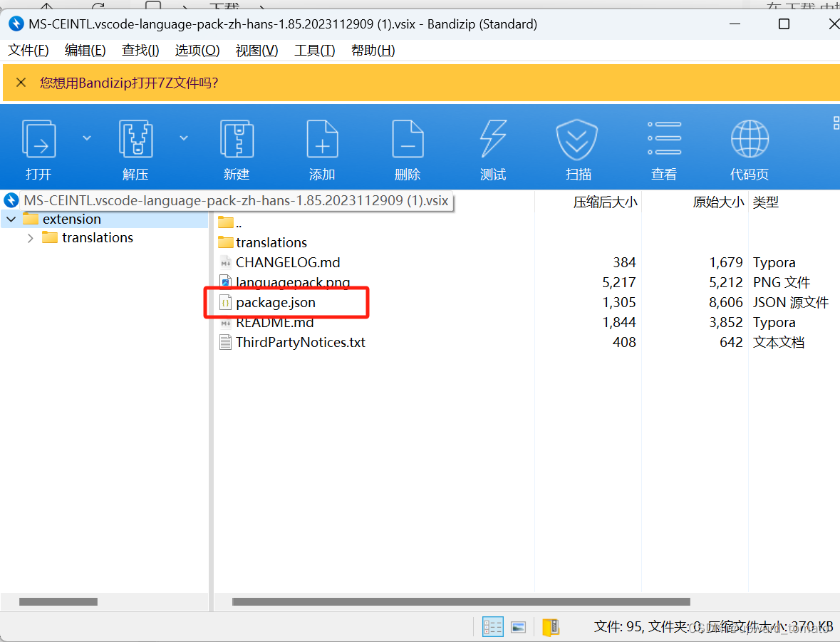Click the 1,305 compressed size of package.json

(x=618, y=303)
